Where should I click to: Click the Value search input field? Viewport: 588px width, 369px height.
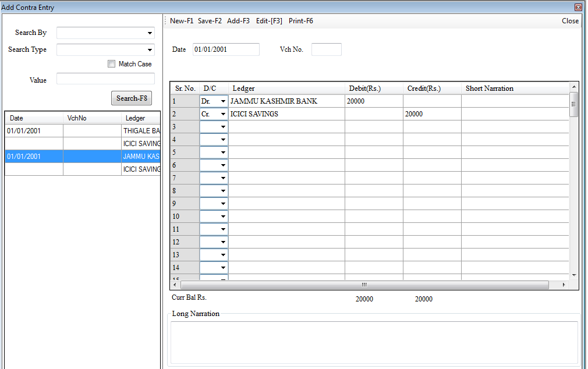click(105, 79)
